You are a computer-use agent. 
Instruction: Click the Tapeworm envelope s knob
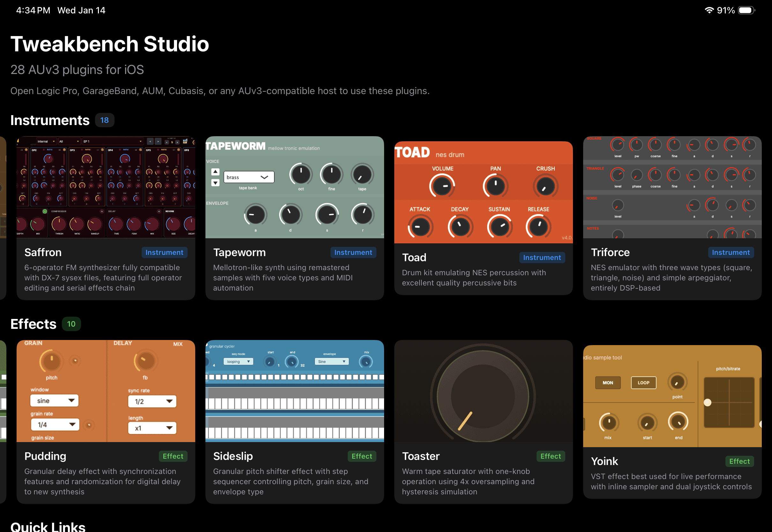327,215
